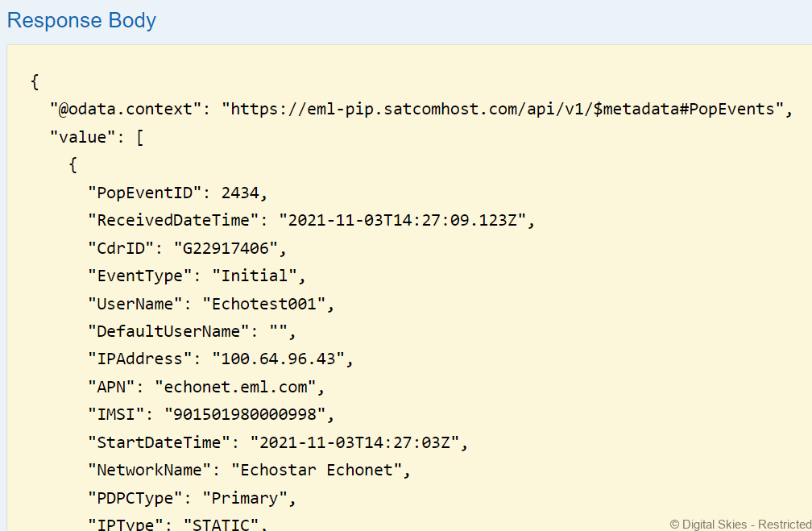Click the UserName value Echotest001
Screen dimensions: 812x531
click(x=263, y=304)
